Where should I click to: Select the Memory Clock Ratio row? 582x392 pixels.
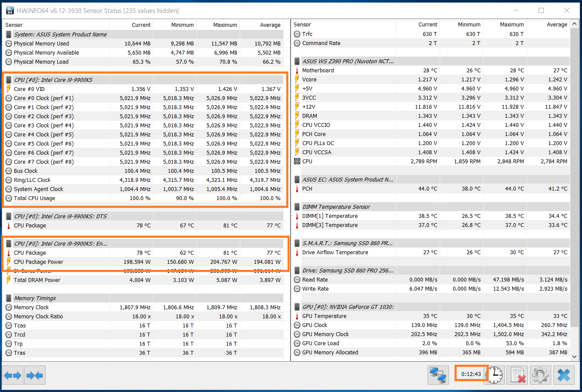pyautogui.click(x=143, y=316)
